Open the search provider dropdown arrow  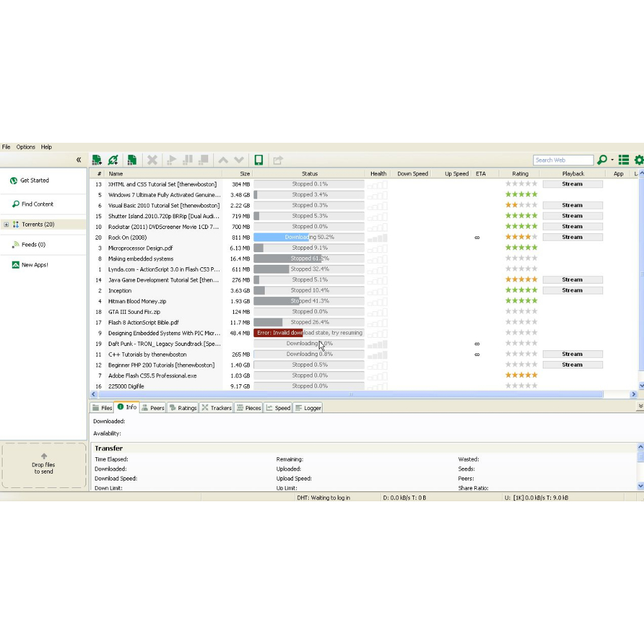612,160
